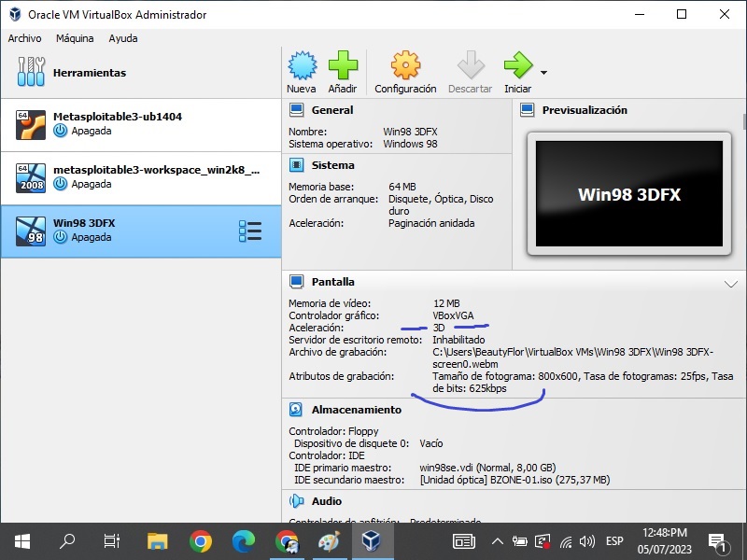The height and width of the screenshot is (560, 747).
Task: Click the Nueva (new VM) toolbar icon
Action: [302, 65]
